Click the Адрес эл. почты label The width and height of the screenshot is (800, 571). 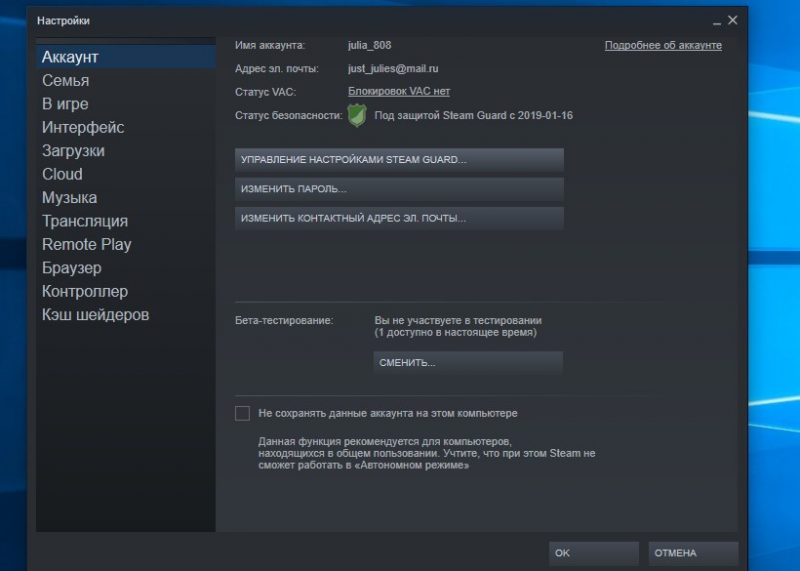coord(277,68)
